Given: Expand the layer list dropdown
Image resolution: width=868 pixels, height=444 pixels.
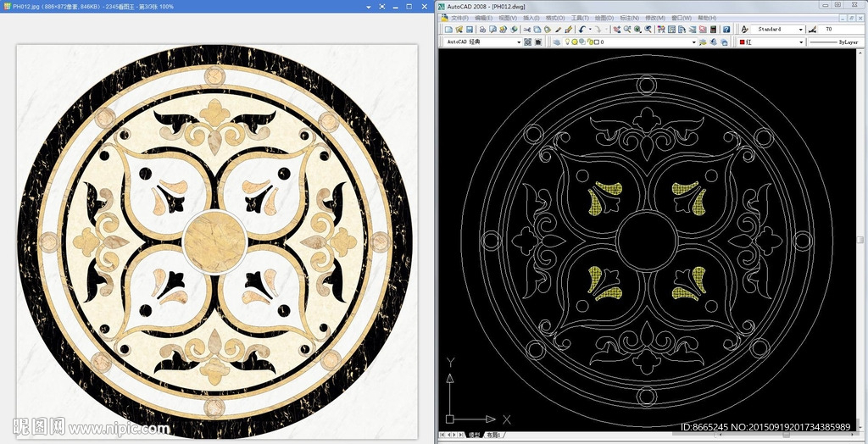Looking at the screenshot, I should [x=693, y=42].
